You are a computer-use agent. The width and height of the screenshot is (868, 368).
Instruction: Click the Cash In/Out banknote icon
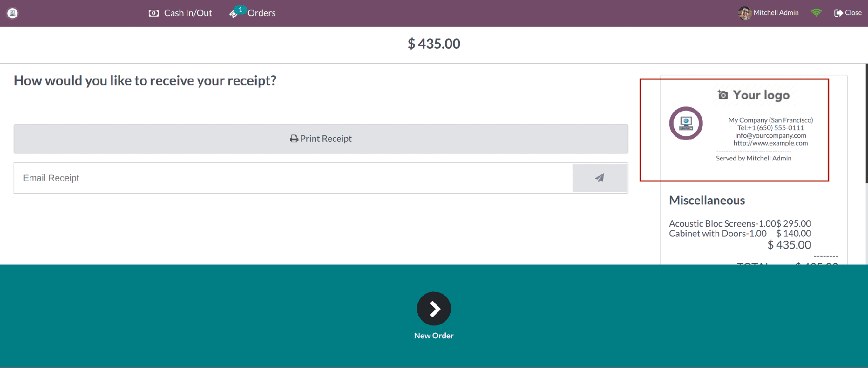154,13
